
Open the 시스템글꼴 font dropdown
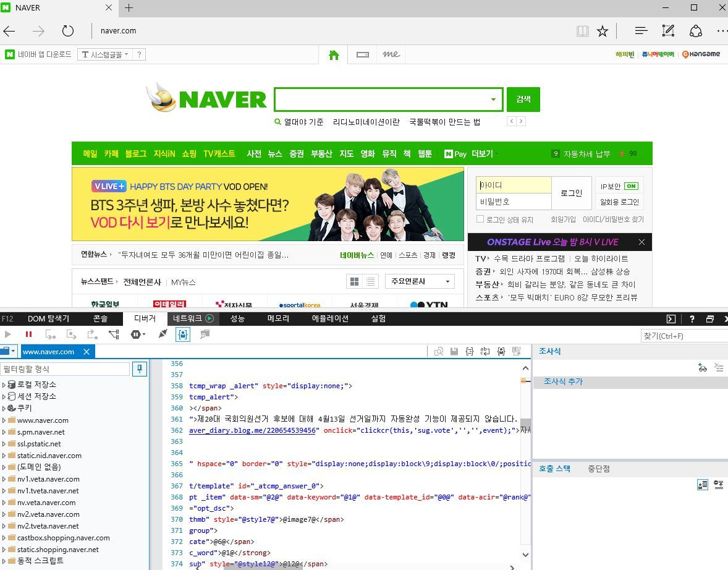(x=105, y=54)
